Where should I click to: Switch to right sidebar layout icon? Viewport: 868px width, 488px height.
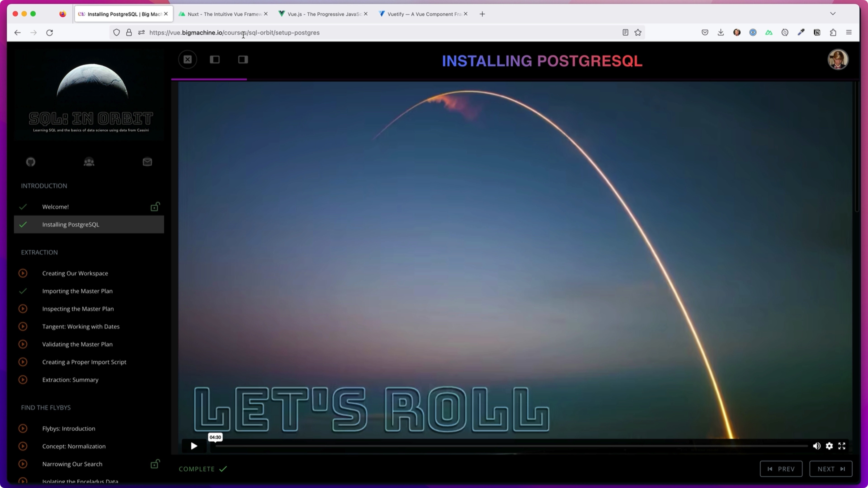243,60
